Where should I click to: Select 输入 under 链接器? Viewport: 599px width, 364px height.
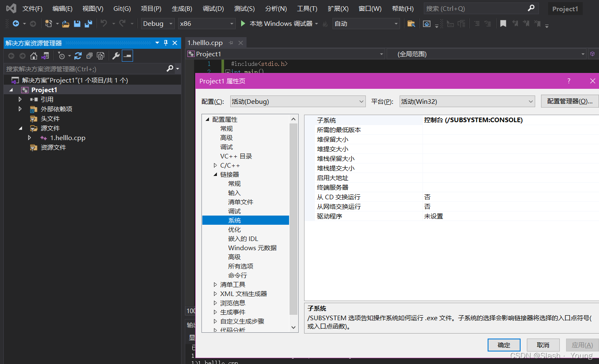tap(234, 193)
